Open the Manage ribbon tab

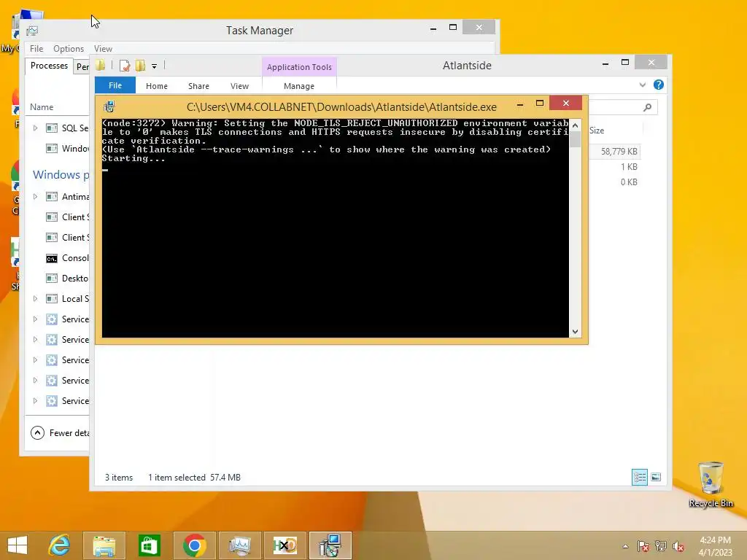pos(299,86)
